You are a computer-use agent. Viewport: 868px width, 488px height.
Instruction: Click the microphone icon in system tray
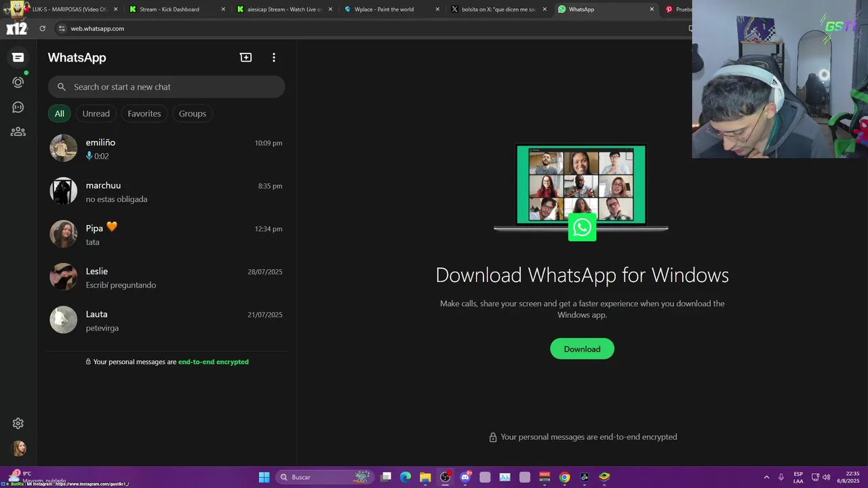tap(781, 477)
